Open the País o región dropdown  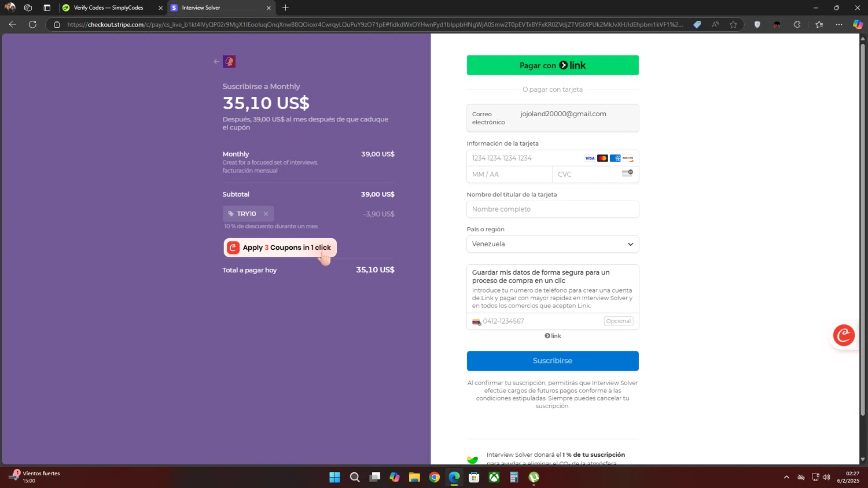(x=553, y=244)
